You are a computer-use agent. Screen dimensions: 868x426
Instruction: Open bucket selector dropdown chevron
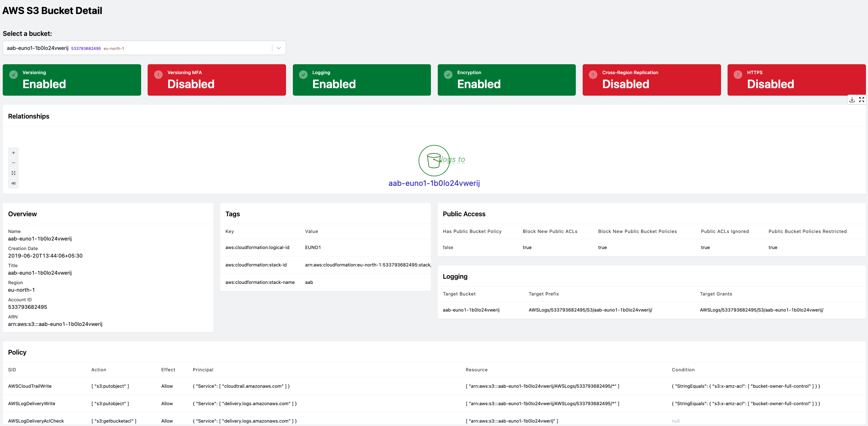279,48
